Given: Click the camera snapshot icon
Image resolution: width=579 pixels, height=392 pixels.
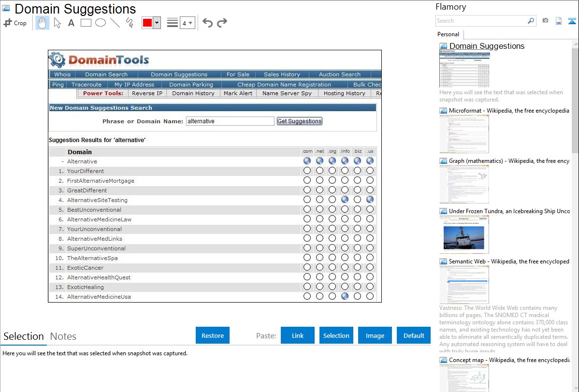Looking at the screenshot, I should [545, 21].
